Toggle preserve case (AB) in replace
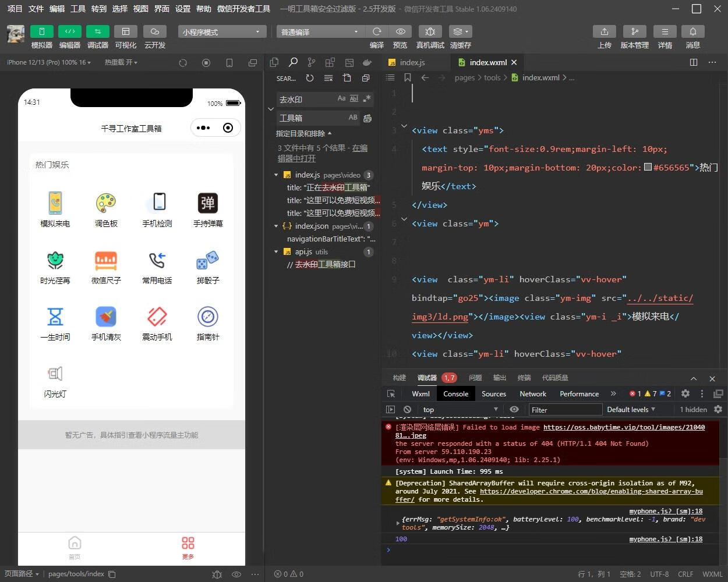728x582 pixels. [x=353, y=118]
